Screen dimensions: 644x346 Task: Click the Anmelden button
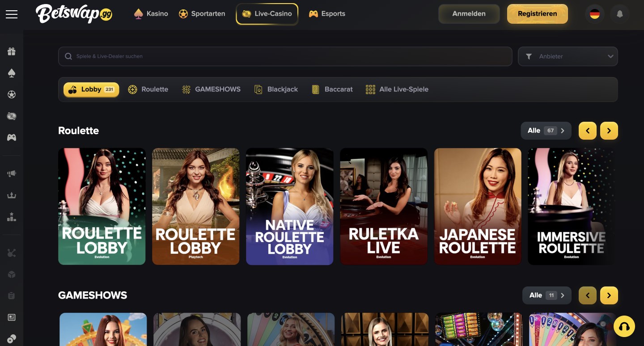click(469, 14)
